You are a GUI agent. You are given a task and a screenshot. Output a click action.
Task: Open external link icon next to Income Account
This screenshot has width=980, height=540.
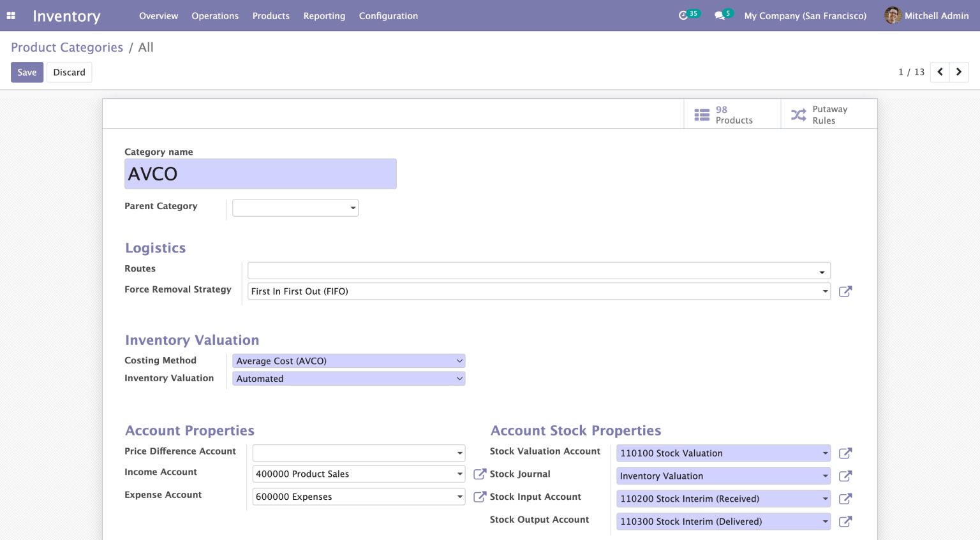[x=479, y=474]
